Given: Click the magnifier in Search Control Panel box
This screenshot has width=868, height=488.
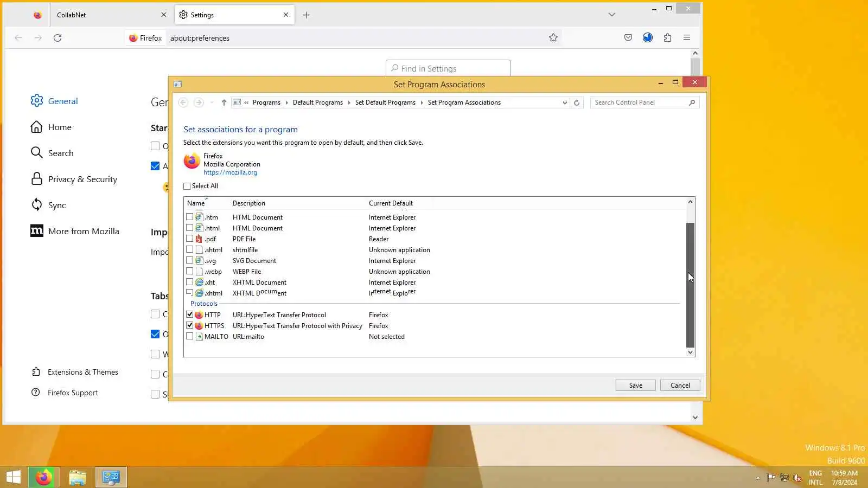Looking at the screenshot, I should pyautogui.click(x=692, y=102).
